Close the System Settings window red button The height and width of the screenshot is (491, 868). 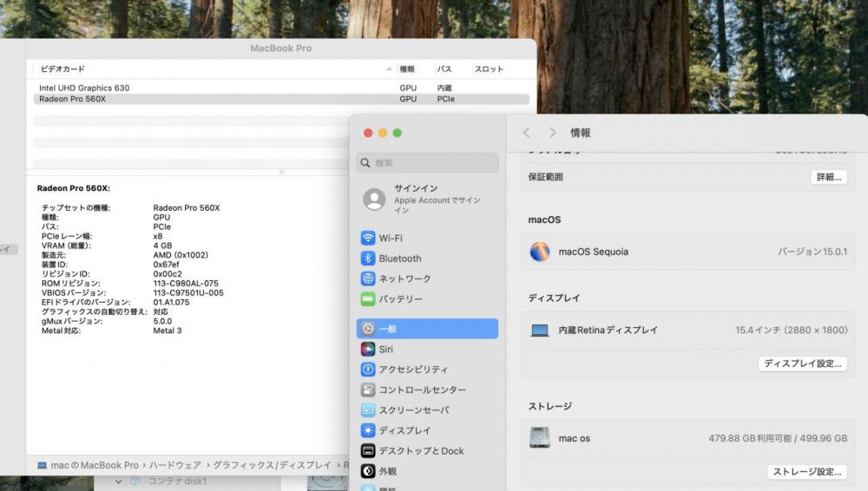click(367, 133)
